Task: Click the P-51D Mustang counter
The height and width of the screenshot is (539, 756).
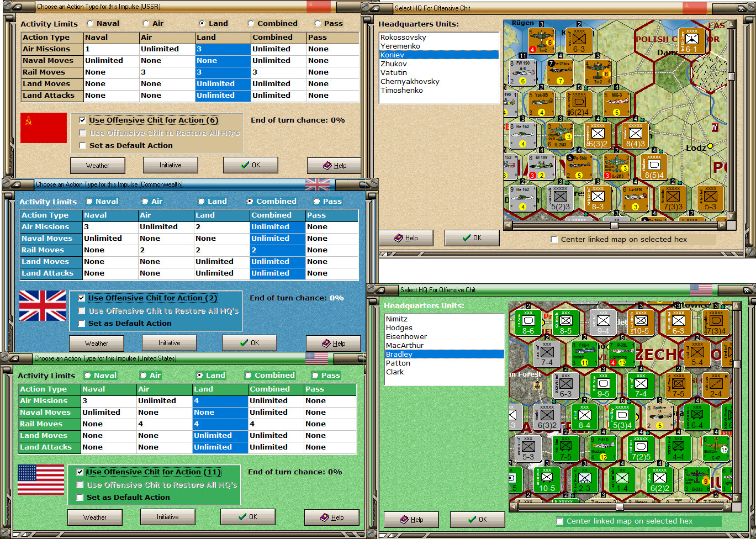Action: [603, 448]
